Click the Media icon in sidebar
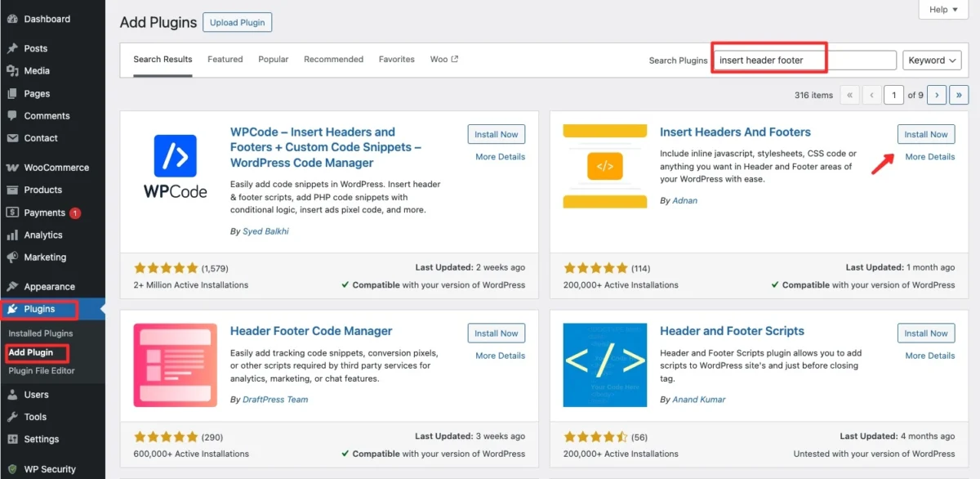 (12, 71)
